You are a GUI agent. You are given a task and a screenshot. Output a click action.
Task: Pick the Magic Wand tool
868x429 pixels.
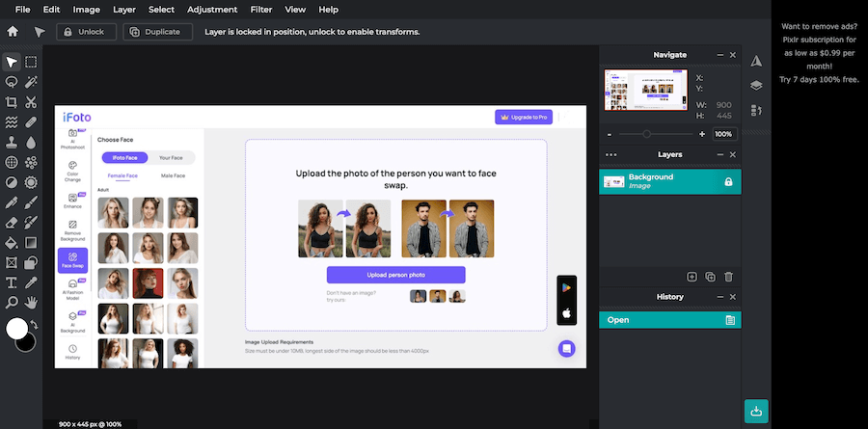31,82
